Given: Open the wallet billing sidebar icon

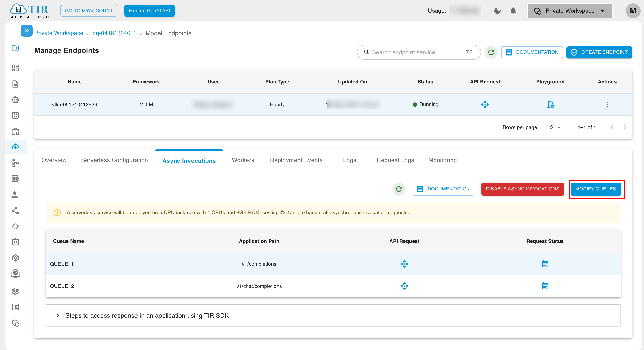Looking at the screenshot, I should [x=16, y=307].
